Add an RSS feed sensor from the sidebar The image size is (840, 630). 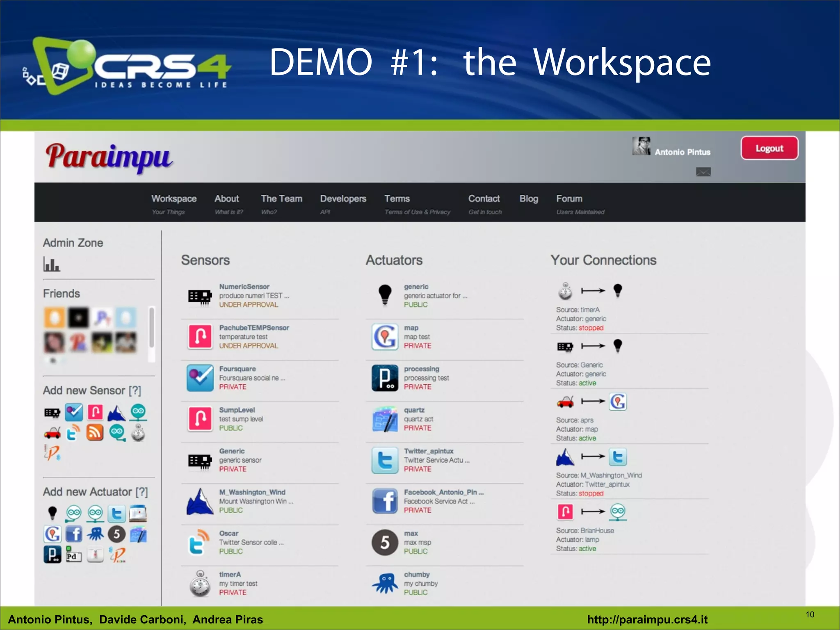click(95, 433)
